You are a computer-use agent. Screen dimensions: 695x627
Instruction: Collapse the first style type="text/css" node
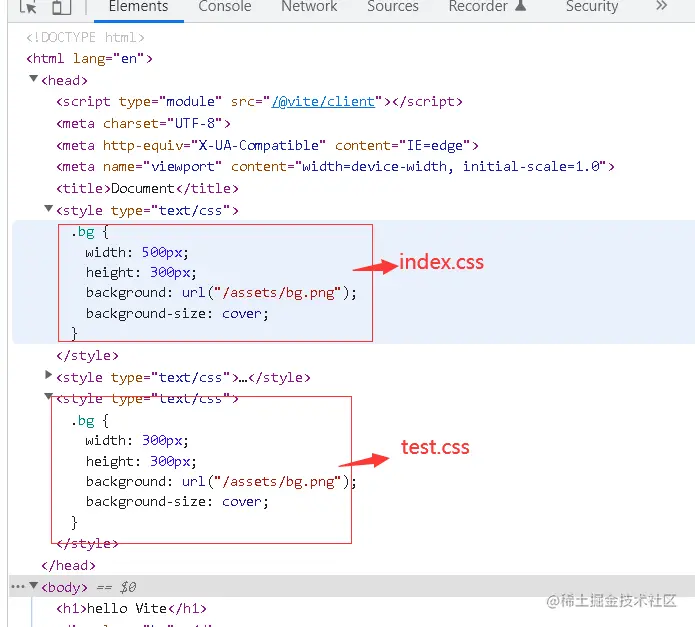pyautogui.click(x=48, y=209)
